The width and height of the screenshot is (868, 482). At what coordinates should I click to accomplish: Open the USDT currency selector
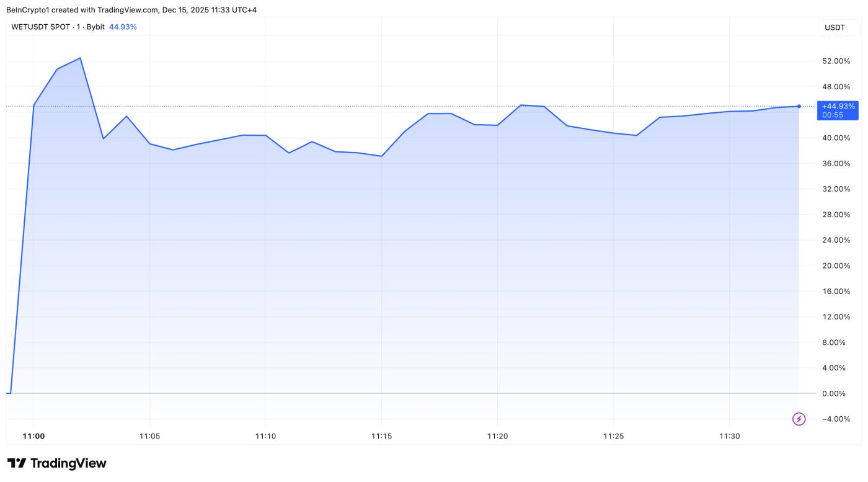coord(835,27)
